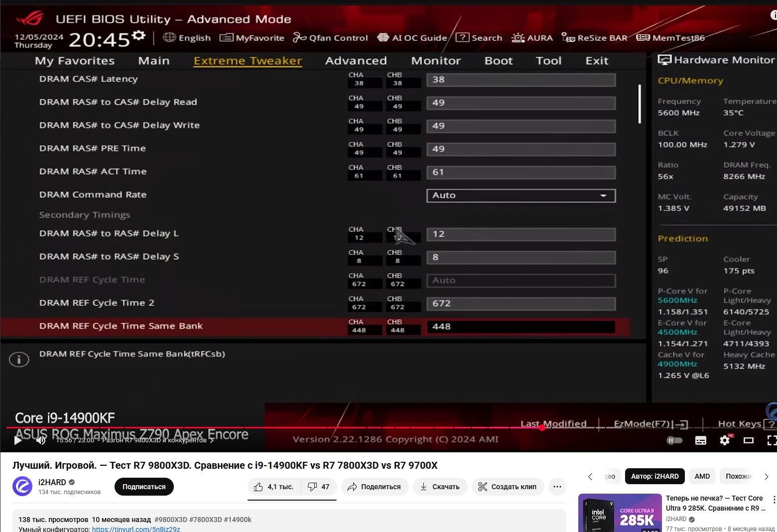Open video player settings gear
This screenshot has height=532, width=777.
725,440
